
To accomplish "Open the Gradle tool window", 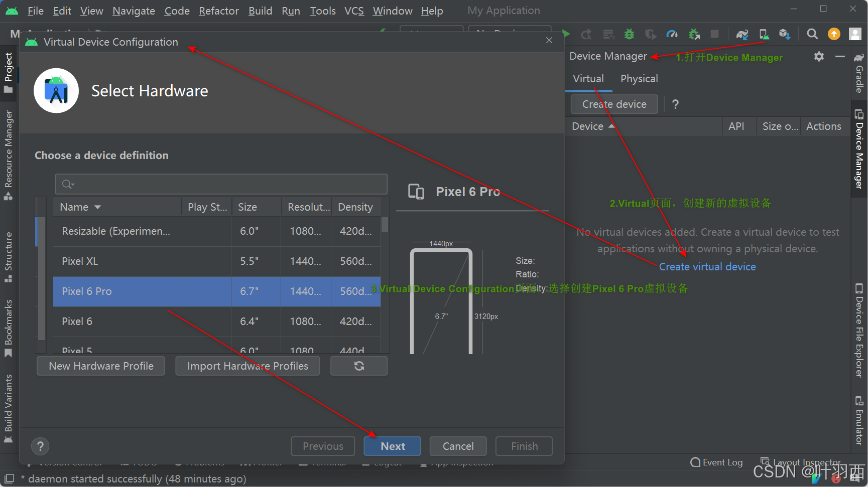I will click(859, 73).
